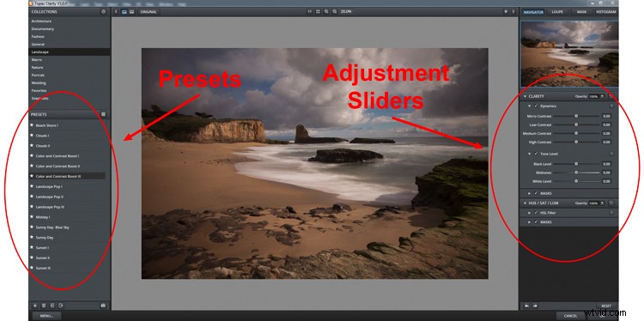The height and width of the screenshot is (321, 644).
Task: Collapse the HUE / SAT / LUM section
Action: click(525, 203)
